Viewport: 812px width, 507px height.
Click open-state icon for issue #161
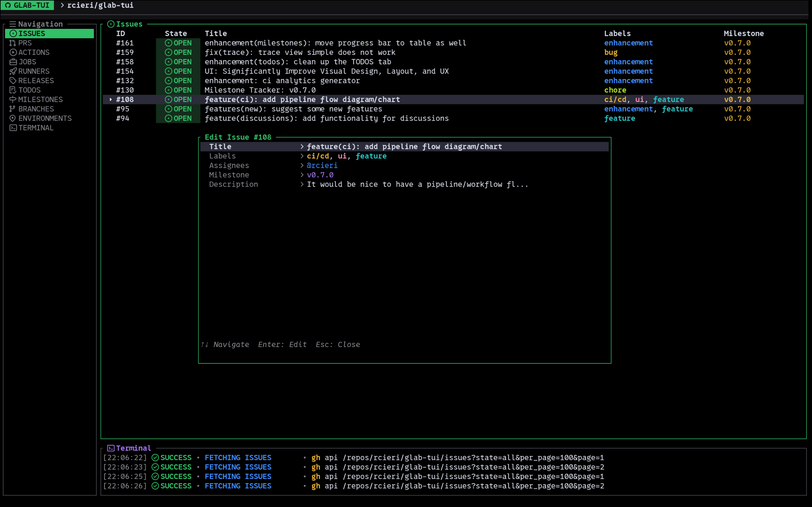168,43
